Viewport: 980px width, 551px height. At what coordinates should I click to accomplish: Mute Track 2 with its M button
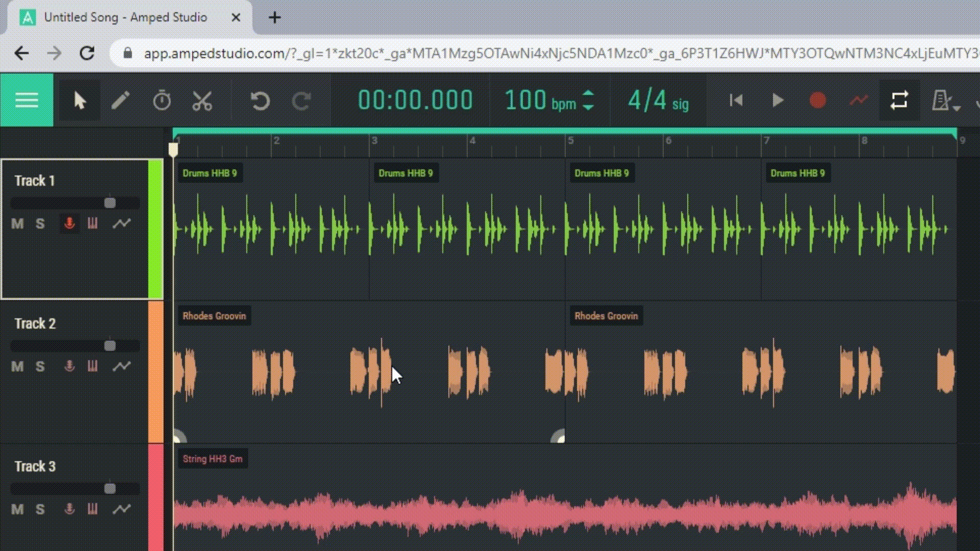click(x=17, y=366)
